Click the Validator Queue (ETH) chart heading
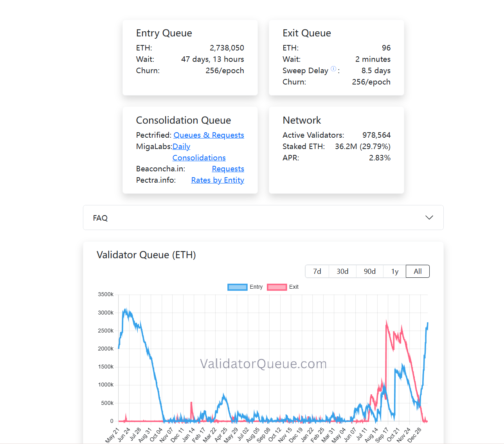The image size is (504, 444). (146, 255)
